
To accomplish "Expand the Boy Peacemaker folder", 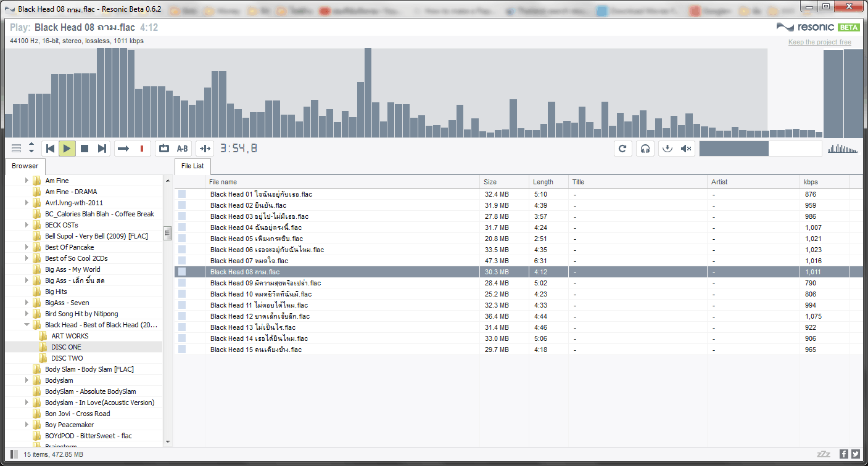I will (27, 425).
